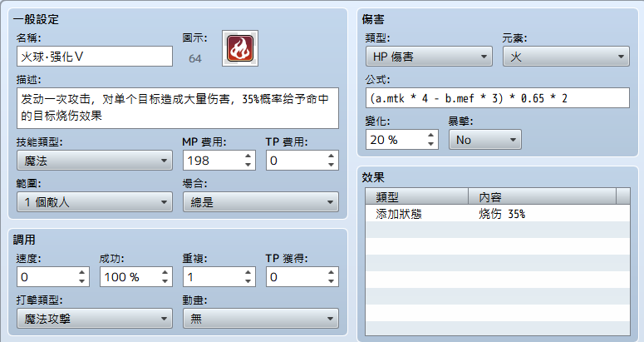Open the 暴擊 dropdown showing No
Viewport: 644px width, 342px height.
pyautogui.click(x=485, y=140)
